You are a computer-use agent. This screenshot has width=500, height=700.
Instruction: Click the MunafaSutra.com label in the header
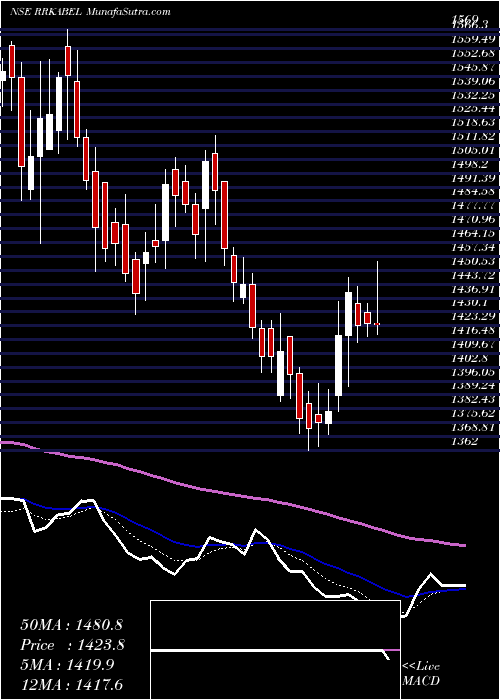(x=127, y=12)
